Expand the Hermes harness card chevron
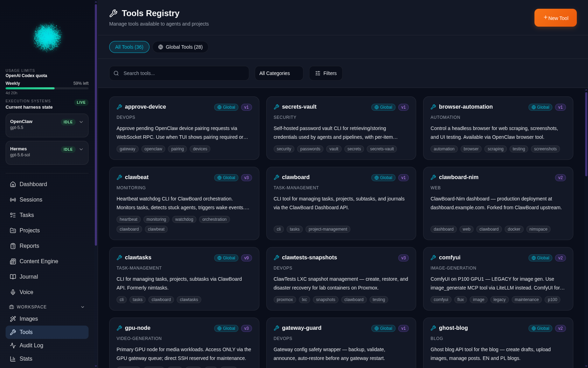 coord(81,149)
